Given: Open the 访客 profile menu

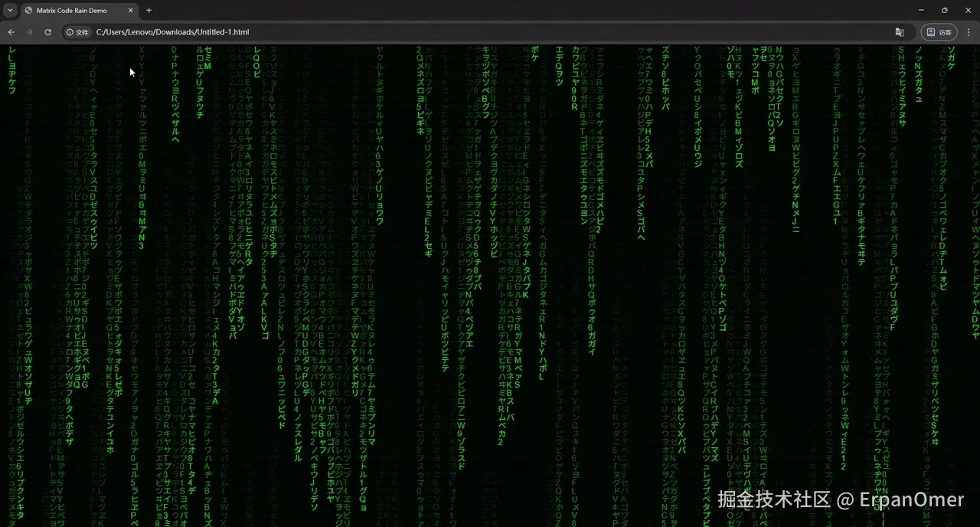Looking at the screenshot, I should (938, 31).
